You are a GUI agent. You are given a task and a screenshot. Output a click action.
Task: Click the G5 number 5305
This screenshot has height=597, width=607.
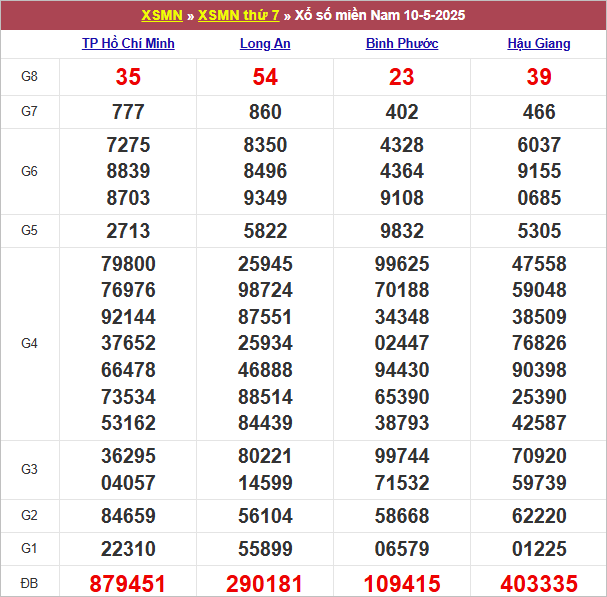point(539,231)
